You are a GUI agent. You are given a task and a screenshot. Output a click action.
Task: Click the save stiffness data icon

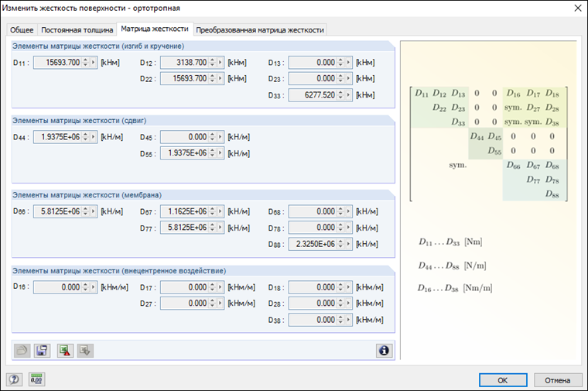42,351
